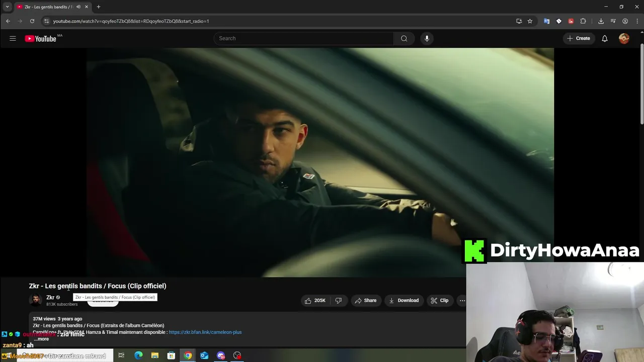Open browser Extensions puzzle icon

[x=583, y=21]
